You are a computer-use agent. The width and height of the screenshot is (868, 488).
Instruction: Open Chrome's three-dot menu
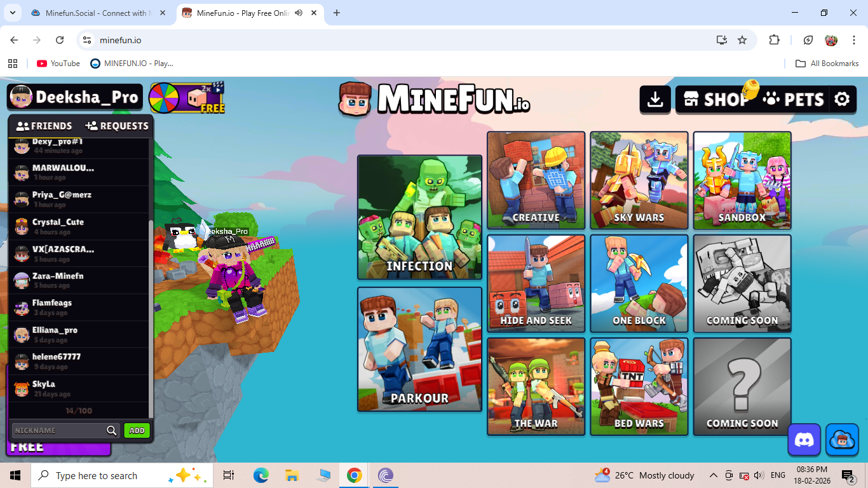coord(854,40)
